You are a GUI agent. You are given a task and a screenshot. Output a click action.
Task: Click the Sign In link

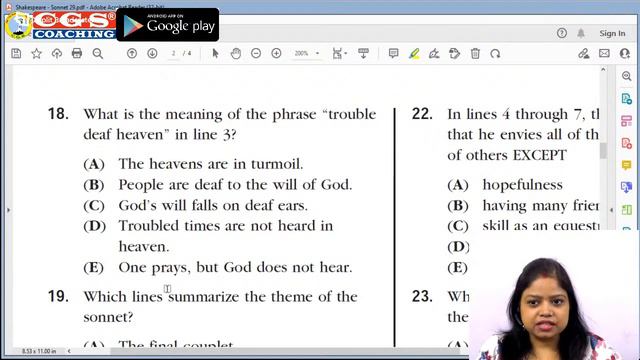612,33
